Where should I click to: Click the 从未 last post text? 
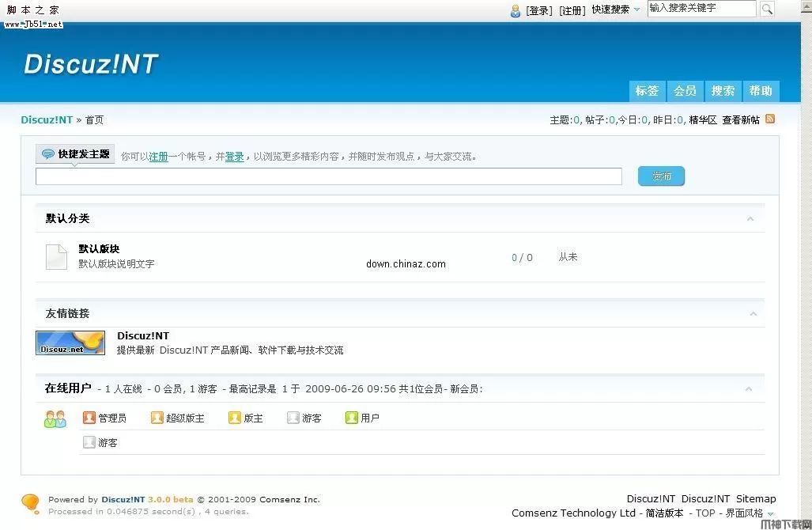coord(568,257)
